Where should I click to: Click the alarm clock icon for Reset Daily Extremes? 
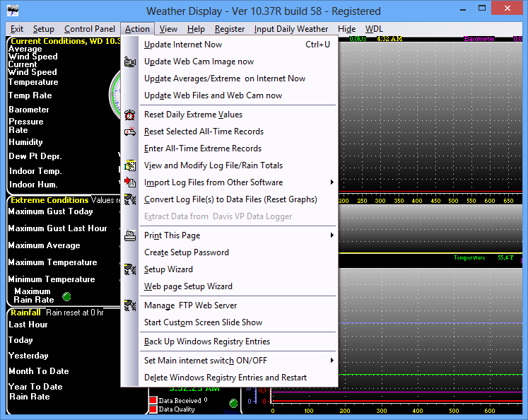pyautogui.click(x=129, y=115)
